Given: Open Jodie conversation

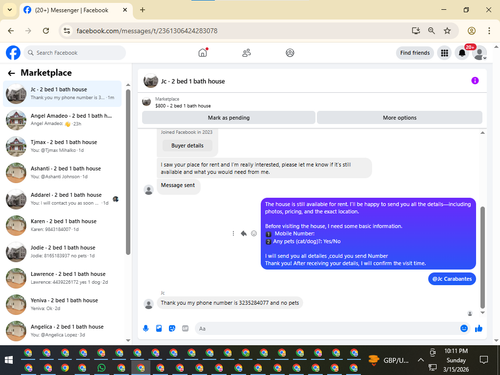Looking at the screenshot, I should pos(62,252).
